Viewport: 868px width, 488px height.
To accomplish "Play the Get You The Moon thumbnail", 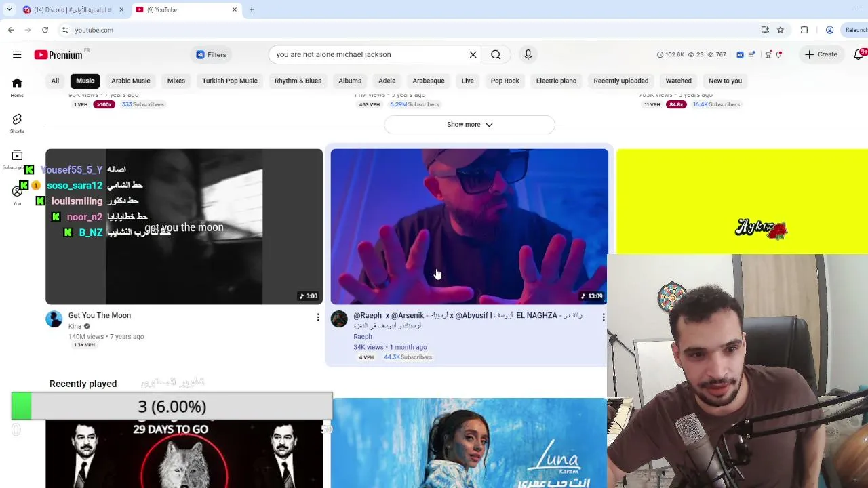I will (184, 227).
